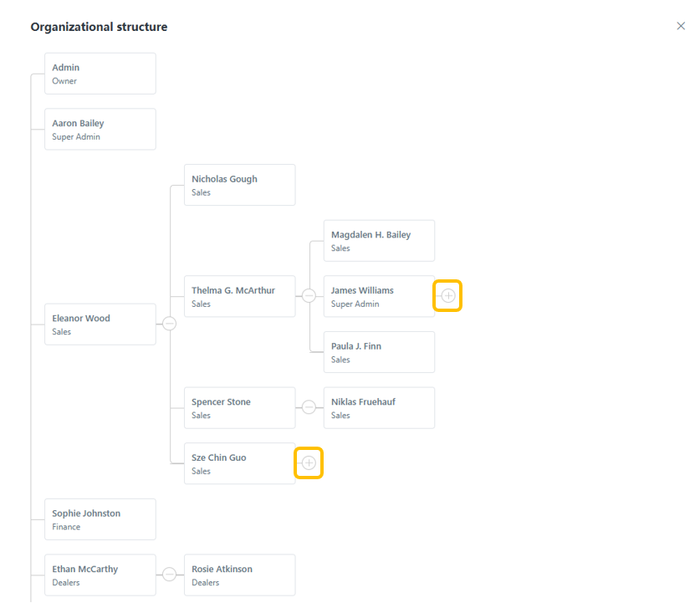Click Rosie Atkinson's Dealers card
Viewport: 700px width, 603px height.
coord(239,575)
